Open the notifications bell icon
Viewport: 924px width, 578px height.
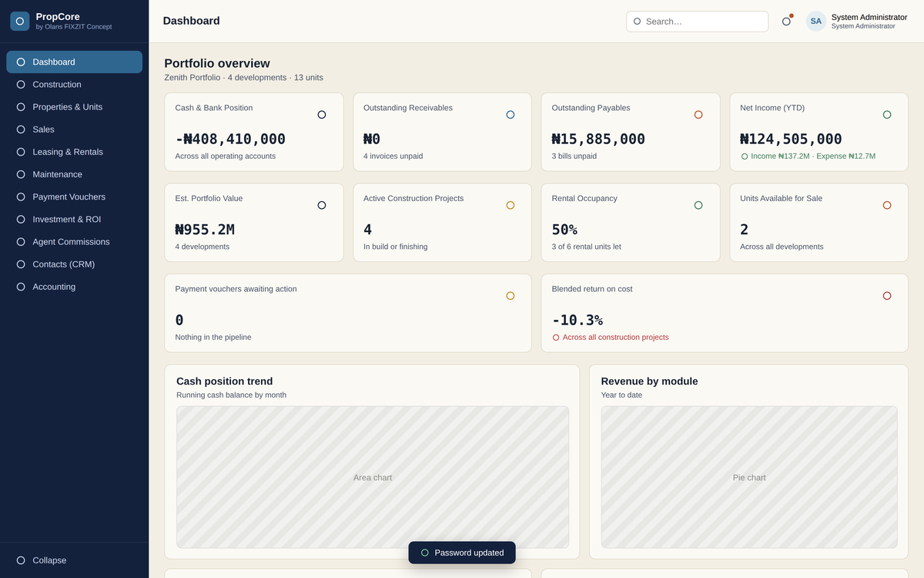pyautogui.click(x=786, y=22)
